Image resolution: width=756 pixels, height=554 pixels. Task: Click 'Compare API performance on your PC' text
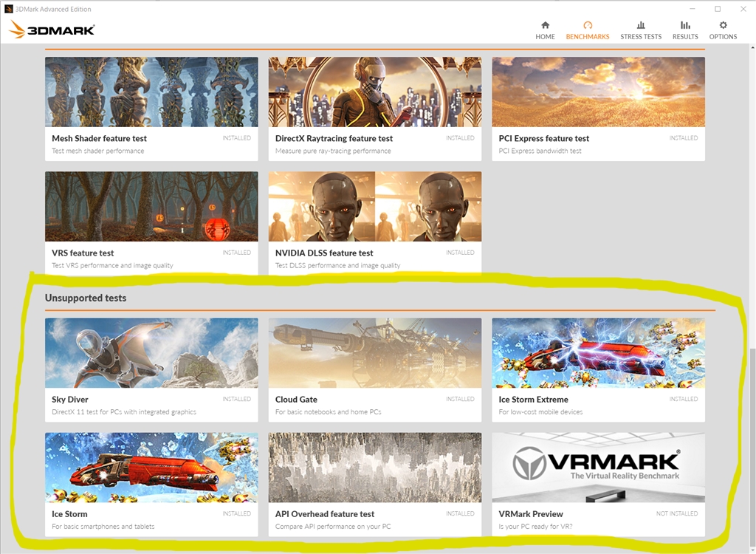333,527
